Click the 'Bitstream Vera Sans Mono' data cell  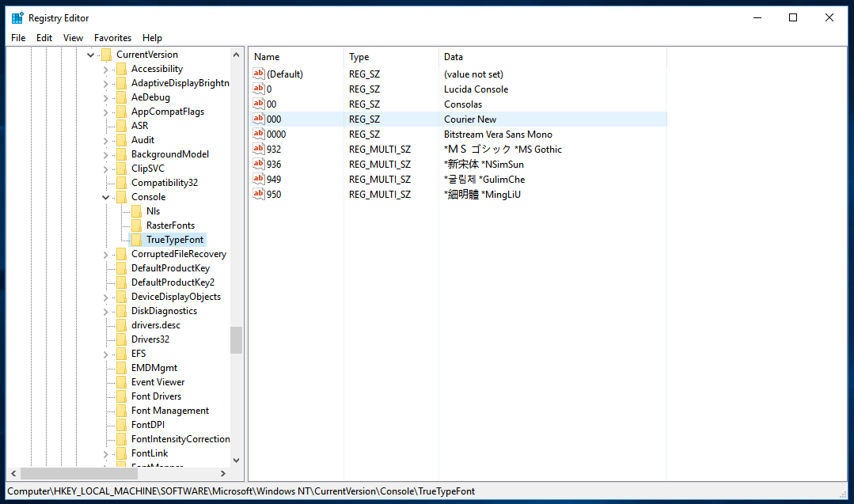point(498,134)
